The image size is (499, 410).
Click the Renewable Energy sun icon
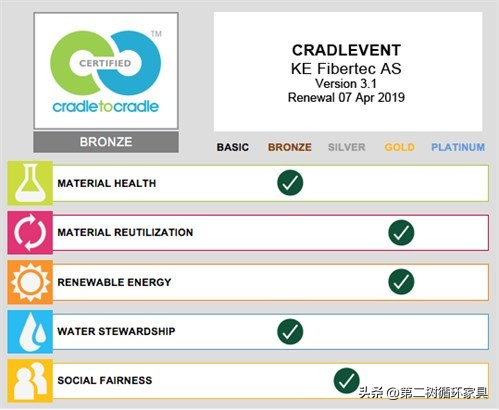click(x=30, y=282)
